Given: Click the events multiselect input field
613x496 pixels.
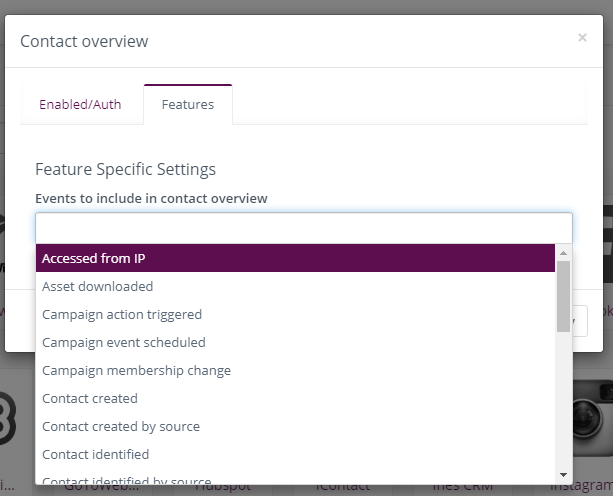Looking at the screenshot, I should [x=304, y=228].
